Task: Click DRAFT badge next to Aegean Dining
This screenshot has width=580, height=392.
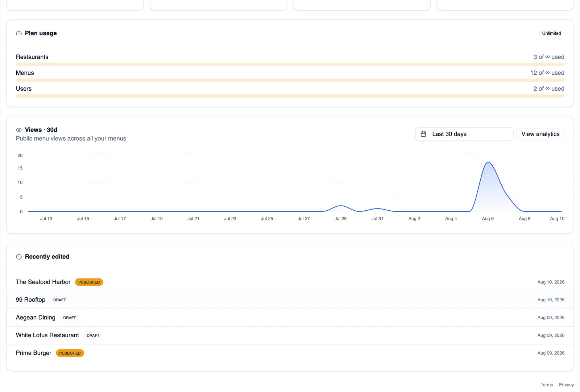Action: coord(70,318)
